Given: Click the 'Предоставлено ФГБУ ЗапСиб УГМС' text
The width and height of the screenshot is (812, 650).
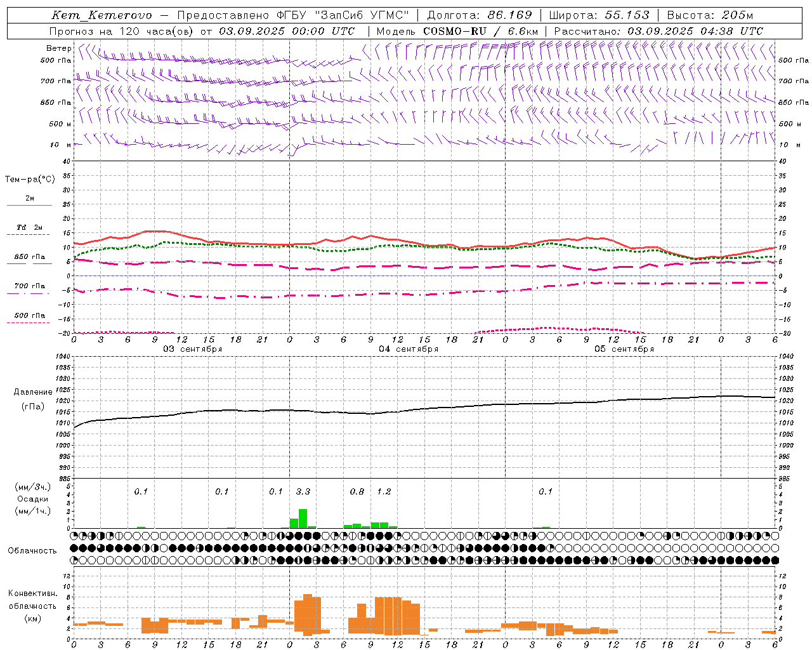Looking at the screenshot, I should click(x=293, y=15).
